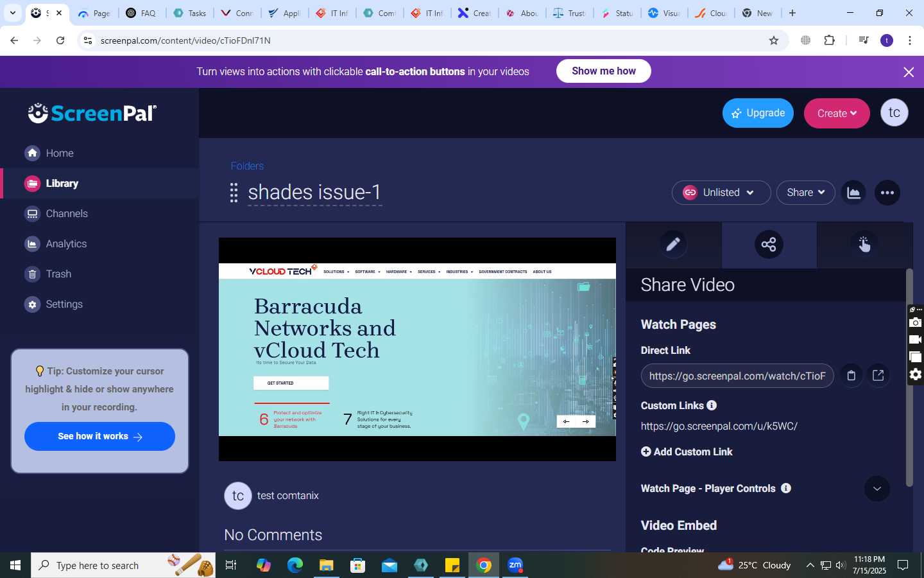Open the Create dropdown
The height and width of the screenshot is (578, 924).
pos(837,113)
